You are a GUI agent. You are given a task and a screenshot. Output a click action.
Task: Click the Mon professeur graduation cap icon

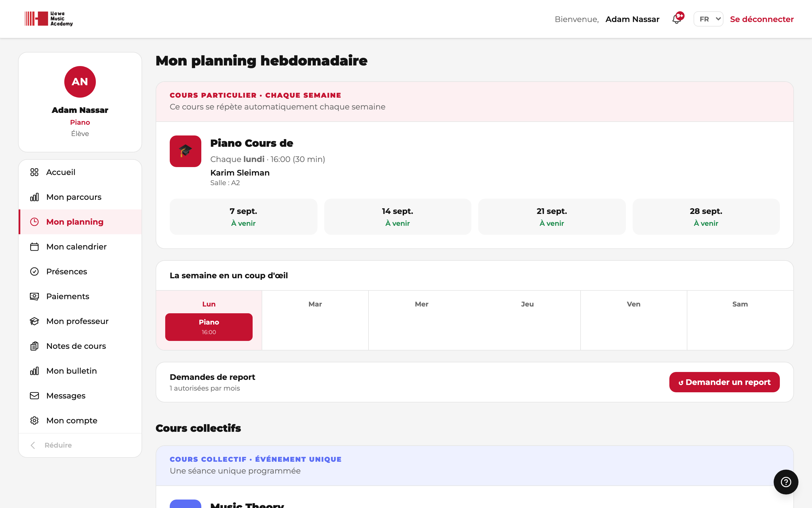34,321
